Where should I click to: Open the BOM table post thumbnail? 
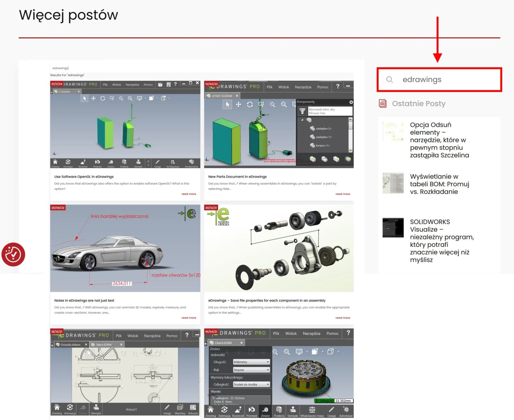point(393,183)
